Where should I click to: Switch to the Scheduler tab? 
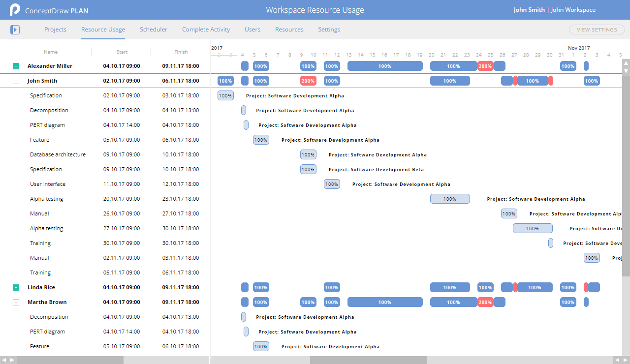tap(154, 30)
